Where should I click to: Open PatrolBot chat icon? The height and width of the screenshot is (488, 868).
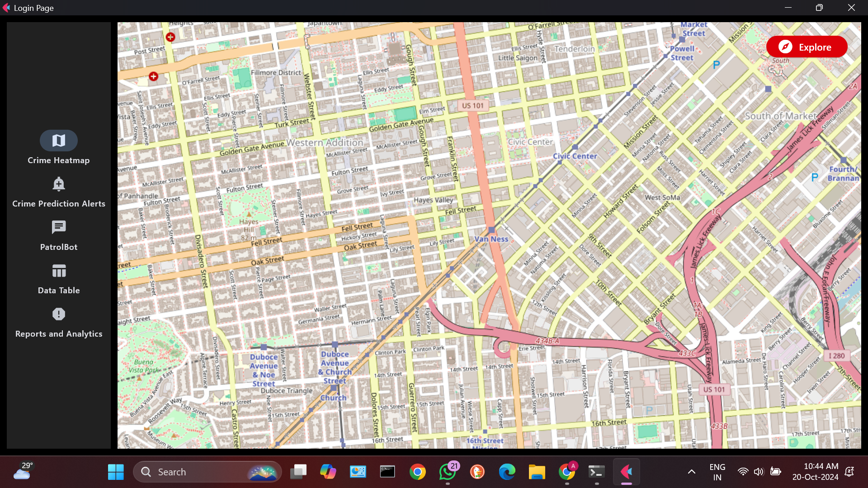pos(59,227)
